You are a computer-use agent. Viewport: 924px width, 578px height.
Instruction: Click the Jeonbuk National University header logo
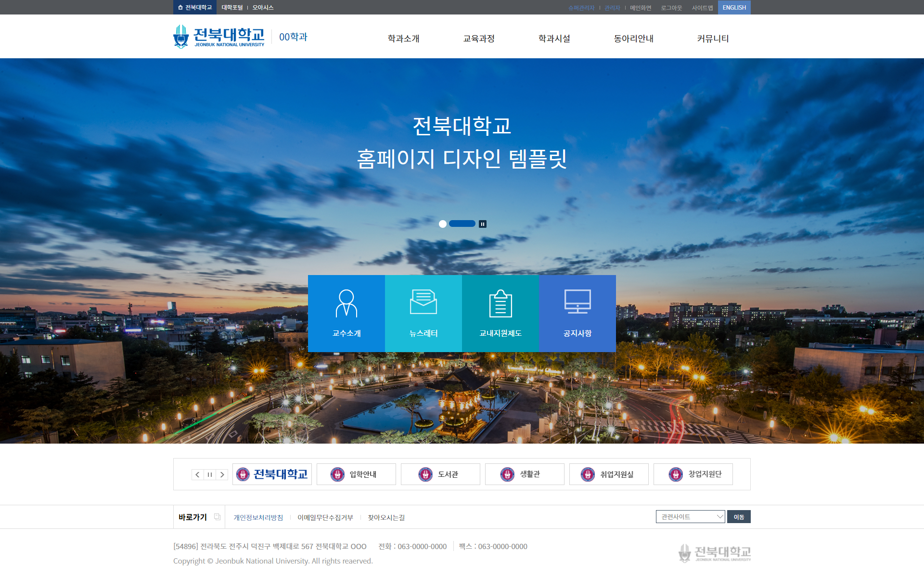(x=219, y=37)
